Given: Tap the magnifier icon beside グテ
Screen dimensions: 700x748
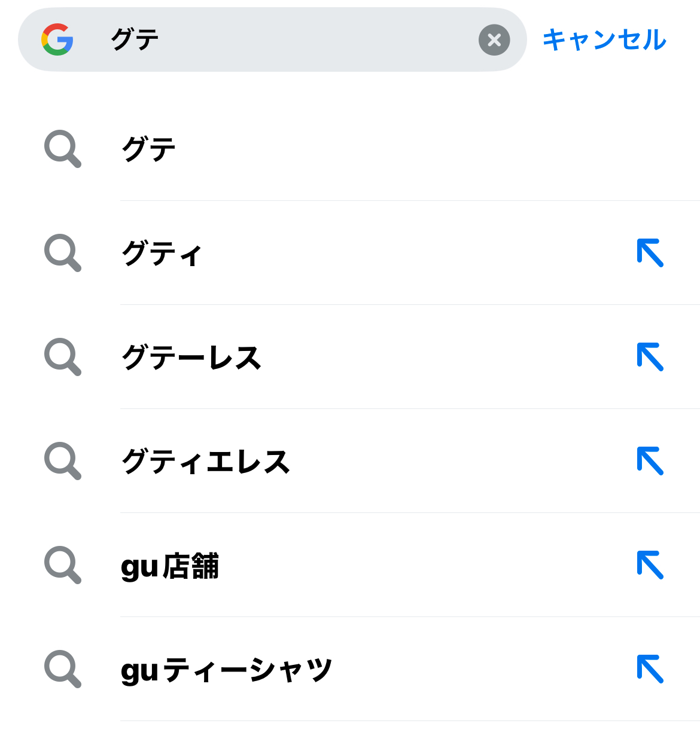Looking at the screenshot, I should pyautogui.click(x=62, y=149).
